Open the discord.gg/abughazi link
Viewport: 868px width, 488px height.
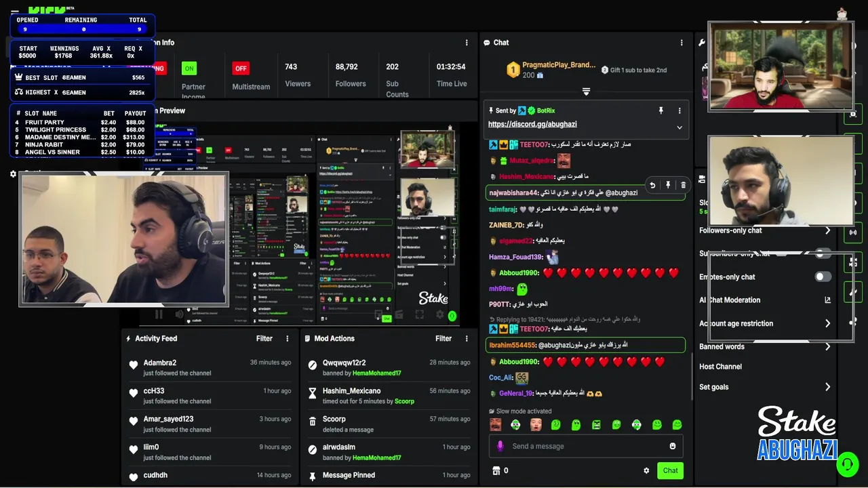[532, 124]
